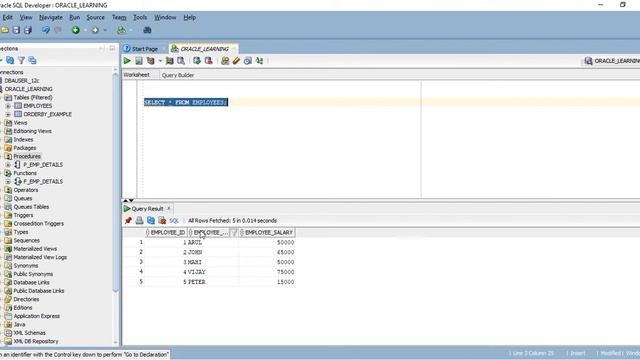Open the Edit menu
This screenshot has width=640, height=360.
click(x=7, y=17)
